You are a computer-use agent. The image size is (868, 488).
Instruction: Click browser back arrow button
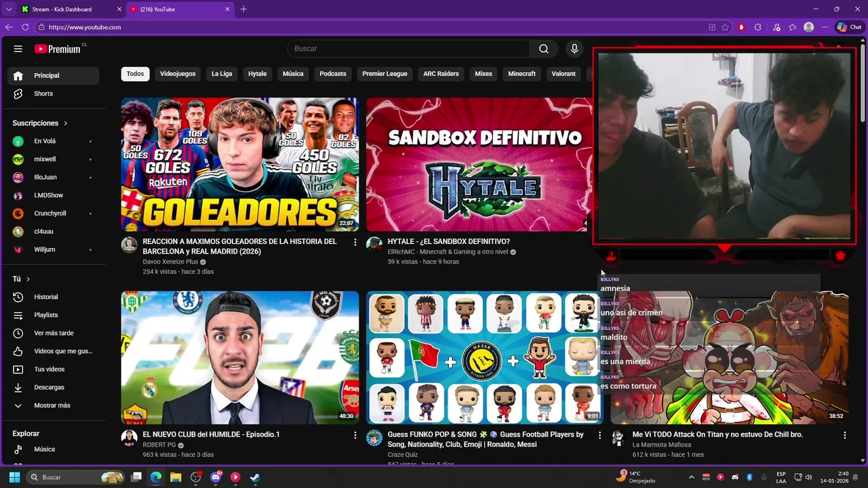tap(9, 27)
